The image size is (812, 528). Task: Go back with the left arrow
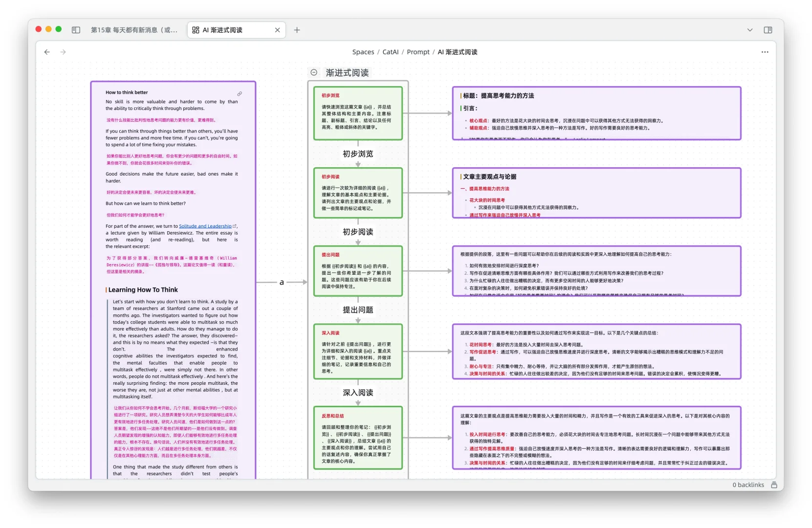click(47, 52)
